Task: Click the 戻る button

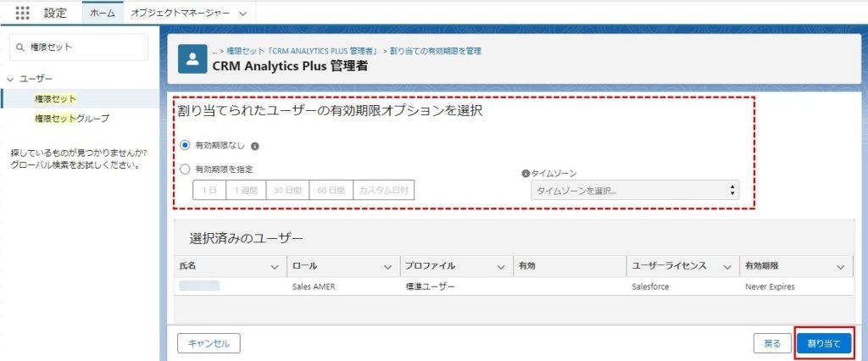Action: [x=772, y=343]
